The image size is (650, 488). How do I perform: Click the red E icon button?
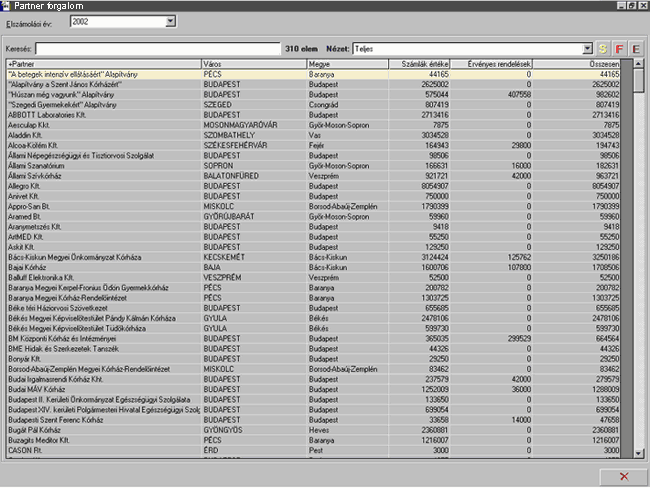[636, 49]
